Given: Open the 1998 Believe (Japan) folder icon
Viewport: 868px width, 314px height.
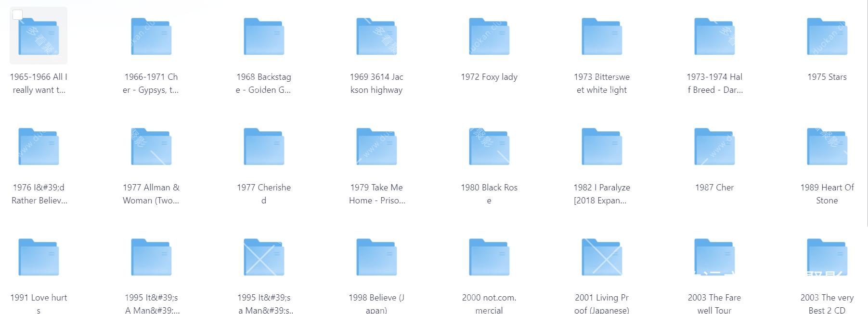Looking at the screenshot, I should point(376,257).
